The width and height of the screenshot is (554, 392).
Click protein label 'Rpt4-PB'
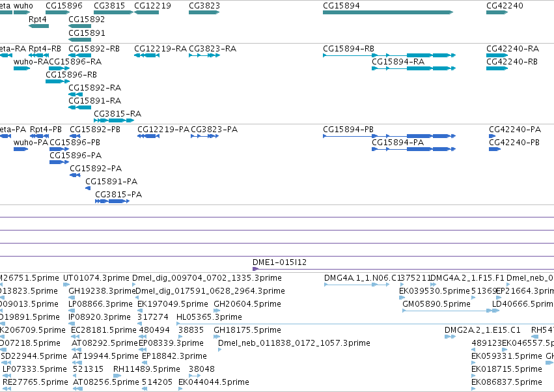click(x=46, y=130)
